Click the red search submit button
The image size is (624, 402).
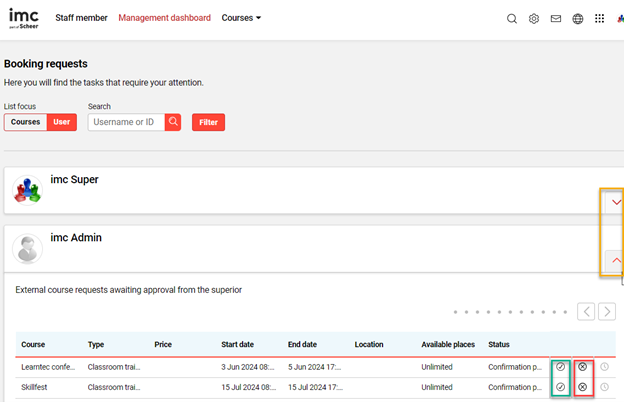coord(173,122)
